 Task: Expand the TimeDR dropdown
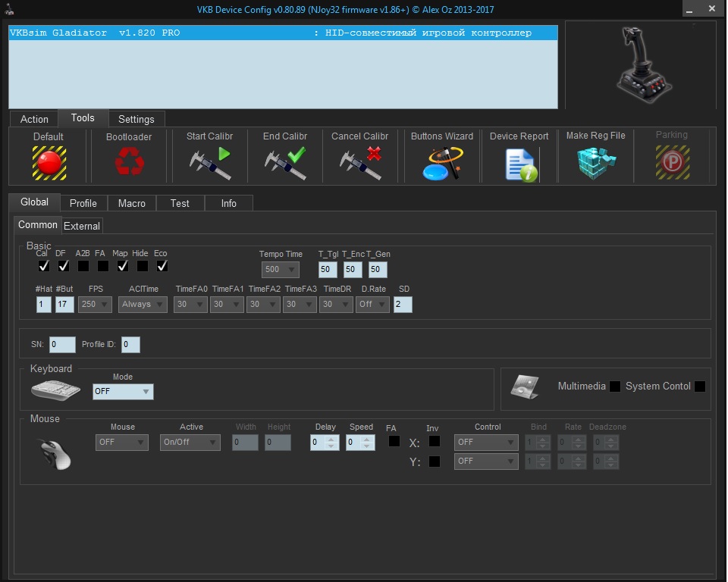point(336,305)
